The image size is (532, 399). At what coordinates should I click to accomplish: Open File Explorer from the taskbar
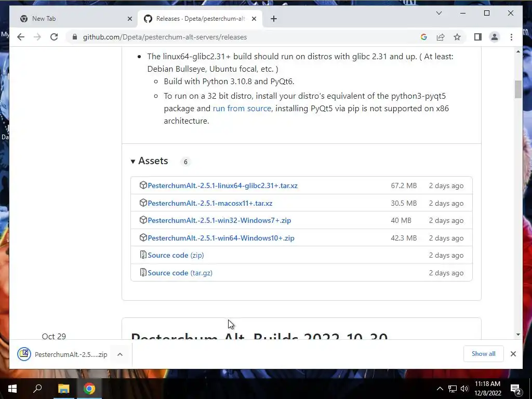(63, 389)
